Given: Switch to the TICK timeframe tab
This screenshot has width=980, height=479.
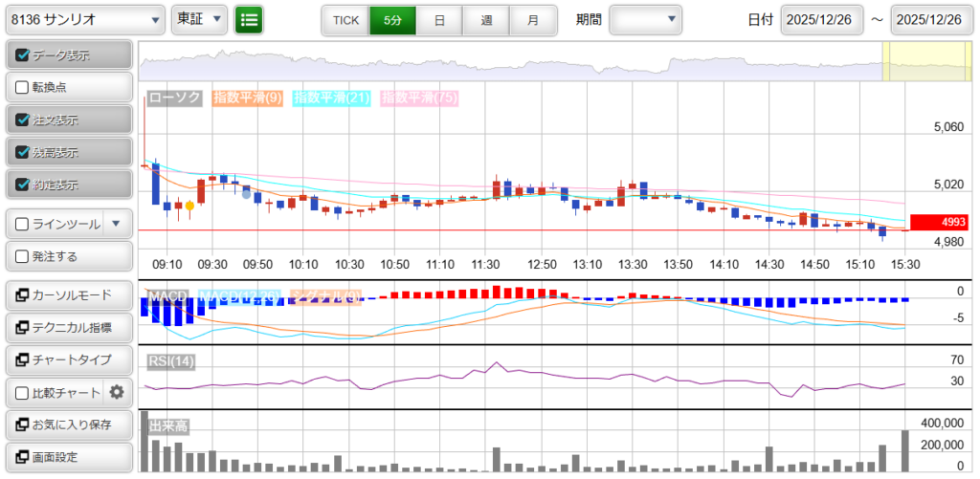Looking at the screenshot, I should pyautogui.click(x=345, y=19).
